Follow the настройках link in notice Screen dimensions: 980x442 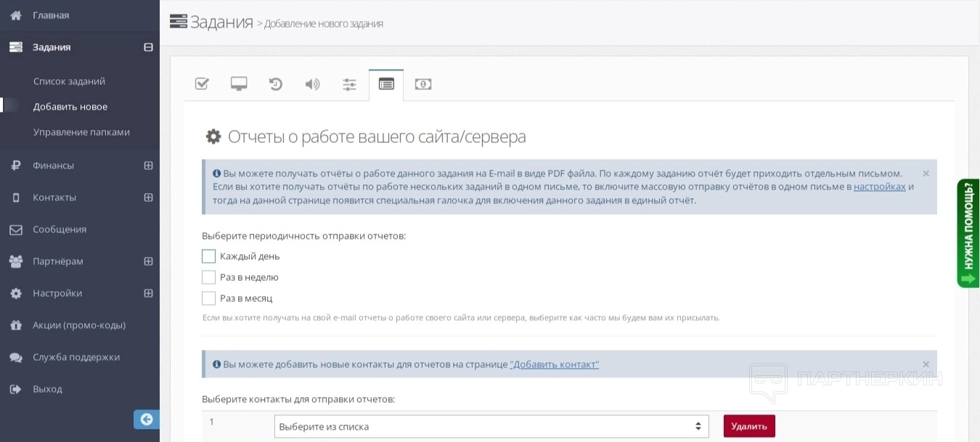pyautogui.click(x=880, y=187)
